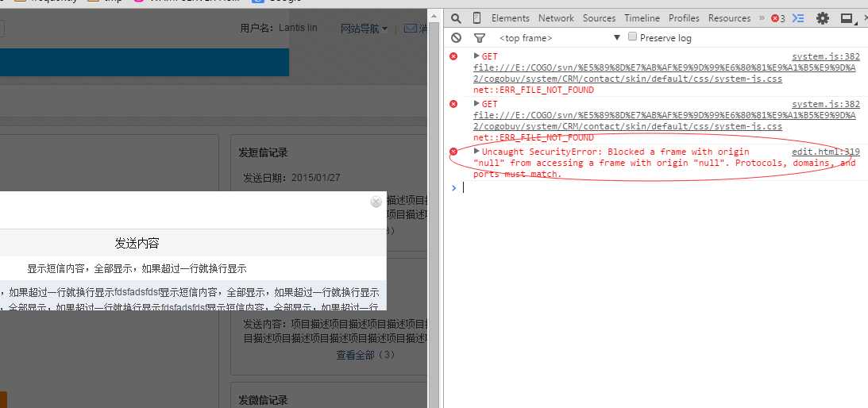Viewport: 868px width, 408px height.
Task: Click the 发微信记录 heading
Action: [263, 400]
